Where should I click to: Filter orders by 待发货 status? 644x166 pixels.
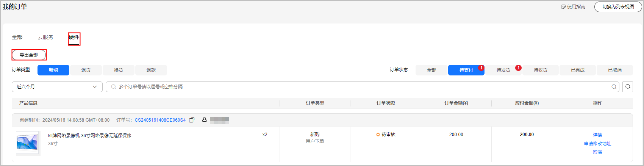(x=503, y=70)
